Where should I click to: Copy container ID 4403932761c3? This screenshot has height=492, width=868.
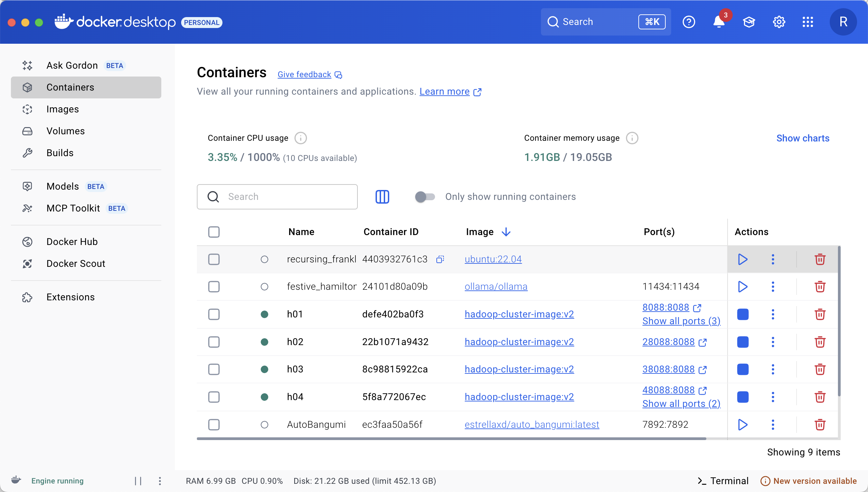tap(440, 259)
